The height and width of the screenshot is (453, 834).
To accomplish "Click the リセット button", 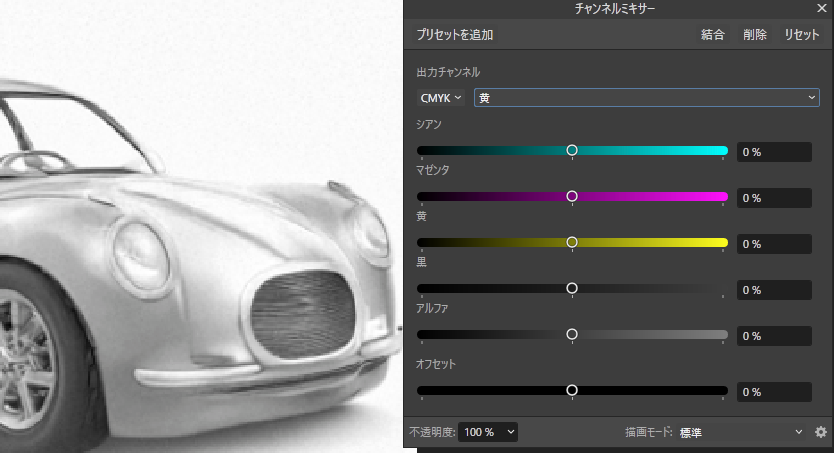I will pyautogui.click(x=802, y=35).
